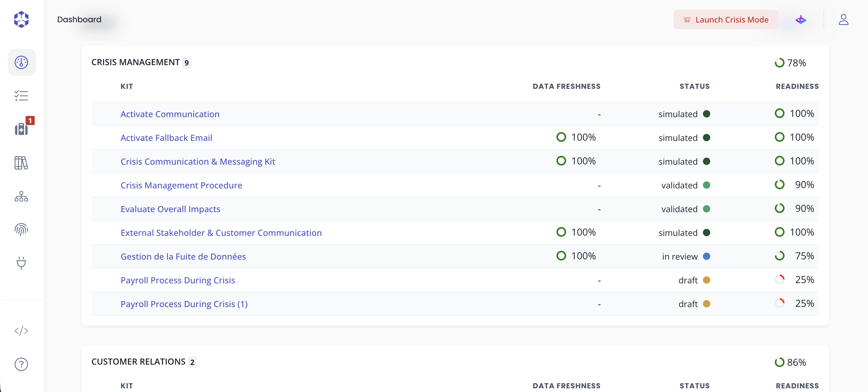868x392 pixels.
Task: Open the fingerprint icon in the sidebar
Action: (21, 229)
